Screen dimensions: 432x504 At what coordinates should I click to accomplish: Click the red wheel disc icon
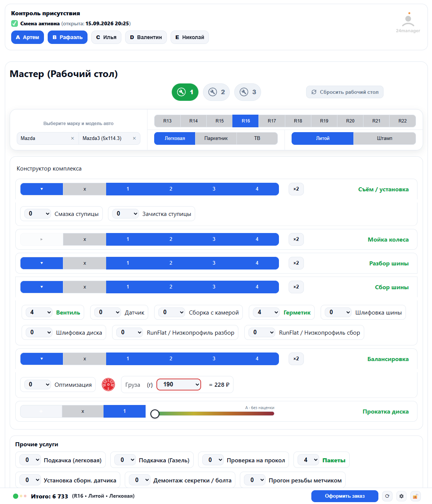(108, 385)
